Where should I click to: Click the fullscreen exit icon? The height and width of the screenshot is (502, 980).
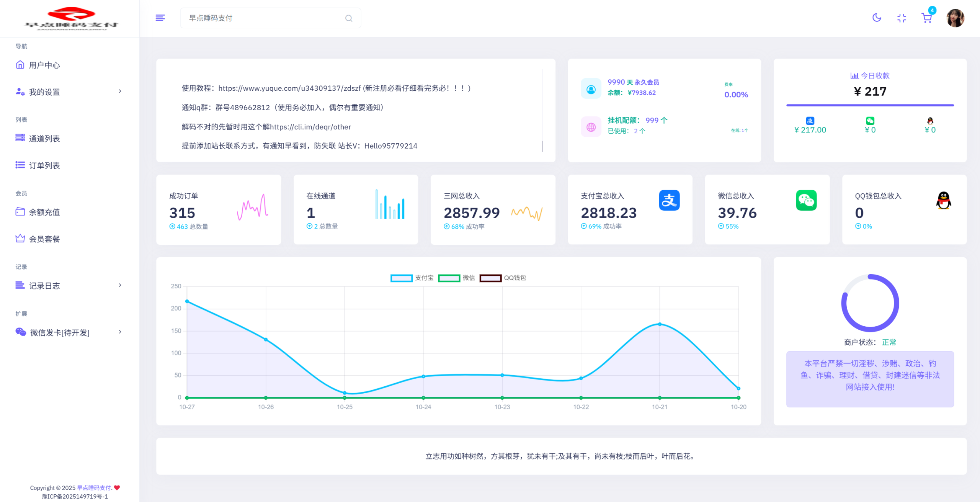(902, 18)
